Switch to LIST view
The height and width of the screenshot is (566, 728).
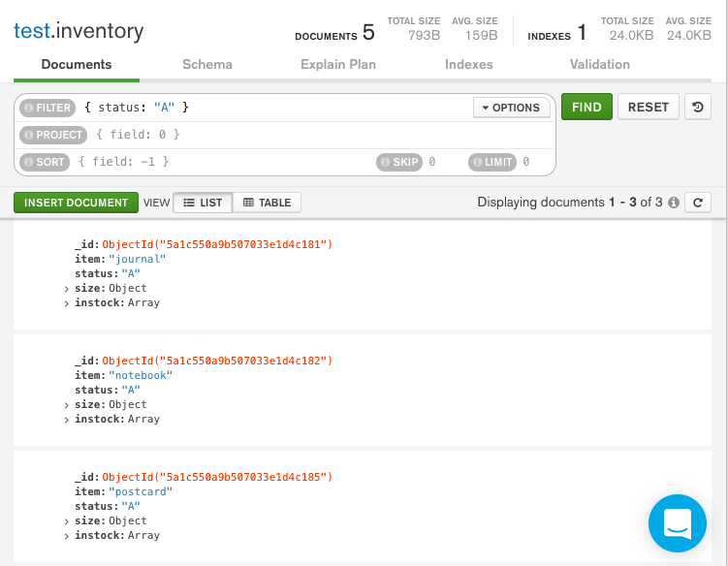(203, 203)
